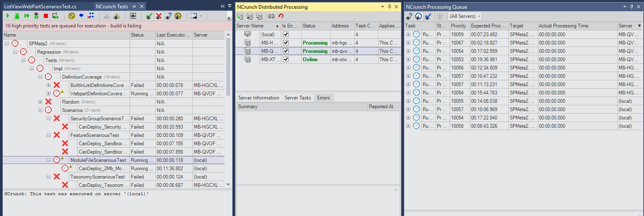
Task: Toggle the clock eye filter in Processing Queue
Action: (418, 16)
